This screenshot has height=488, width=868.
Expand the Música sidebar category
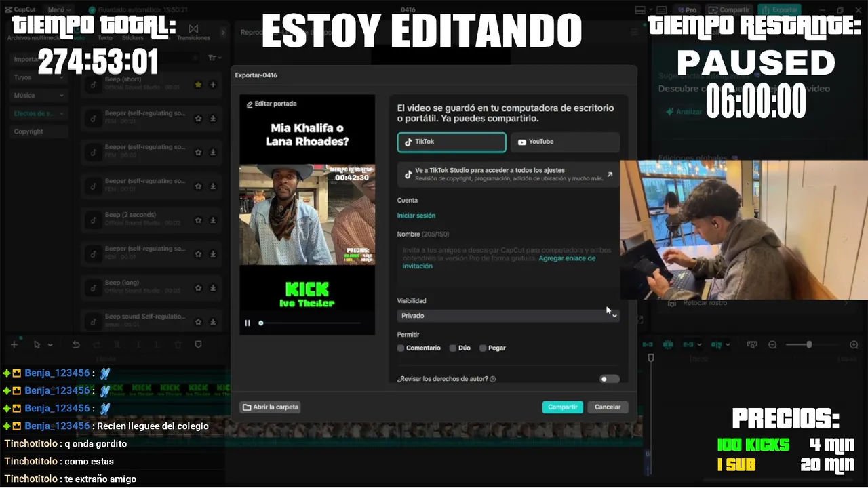[39, 96]
